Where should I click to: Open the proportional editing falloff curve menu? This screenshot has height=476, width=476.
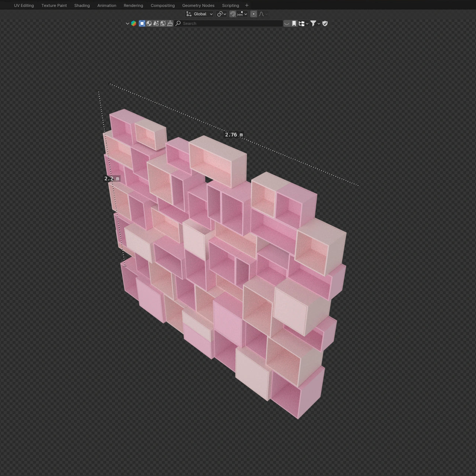263,14
